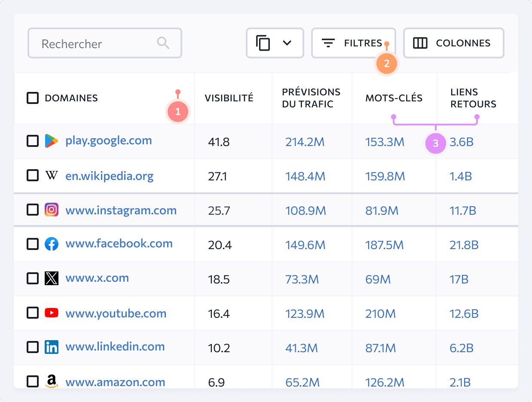Check the en.wikipedia.org row checkbox
The width and height of the screenshot is (532, 402).
point(33,175)
